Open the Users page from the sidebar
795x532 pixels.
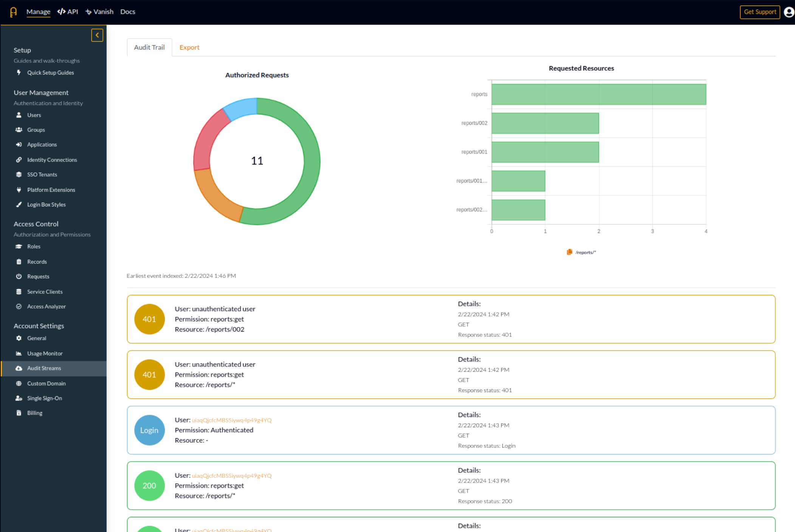(x=34, y=115)
